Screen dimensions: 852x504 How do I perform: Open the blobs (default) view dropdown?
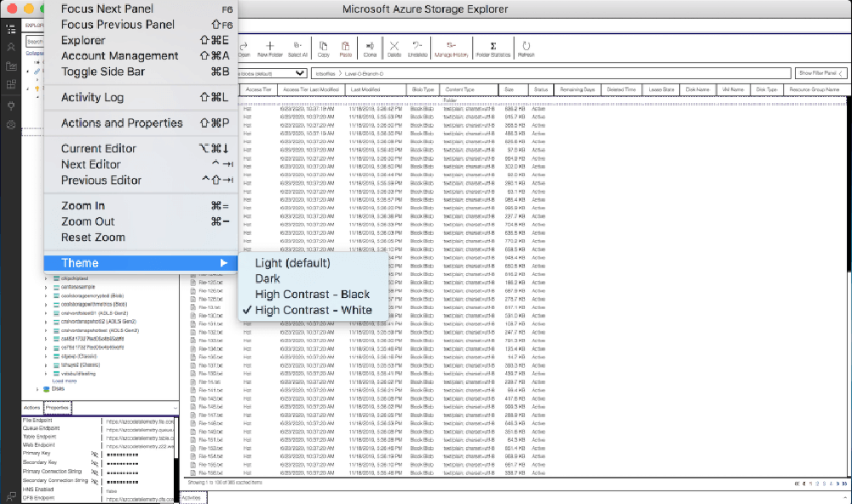tap(273, 73)
